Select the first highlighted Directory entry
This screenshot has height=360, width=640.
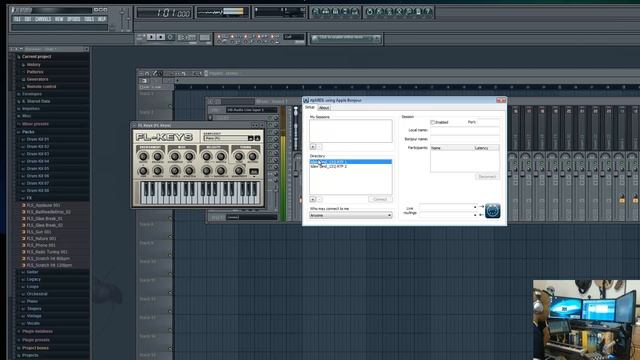351,162
